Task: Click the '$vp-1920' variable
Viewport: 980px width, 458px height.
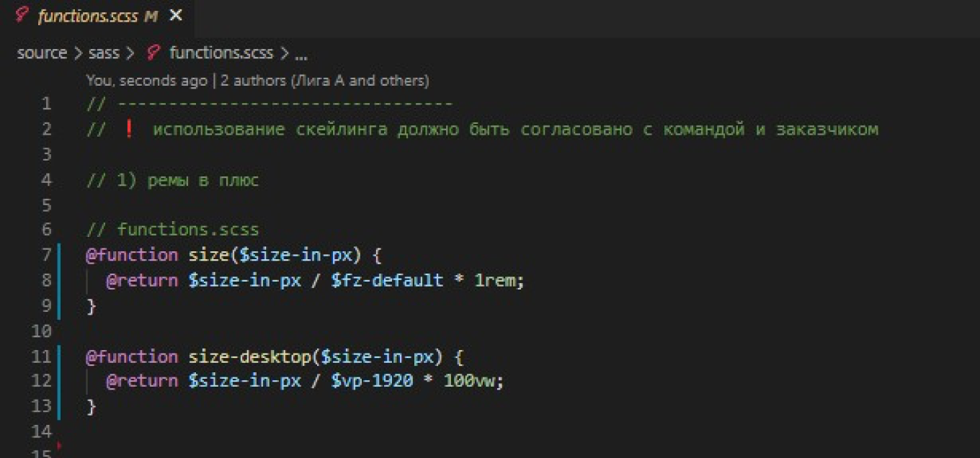Action: [x=372, y=382]
